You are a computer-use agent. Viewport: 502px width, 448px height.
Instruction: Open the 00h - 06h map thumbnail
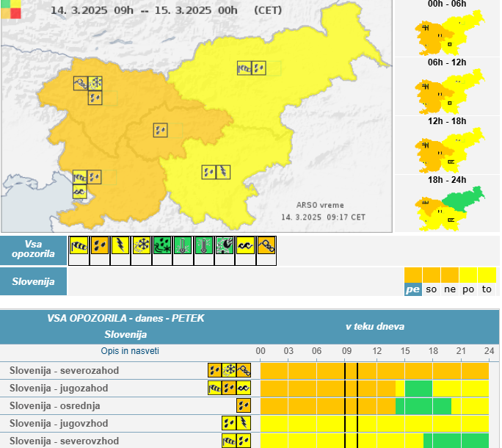pyautogui.click(x=447, y=33)
